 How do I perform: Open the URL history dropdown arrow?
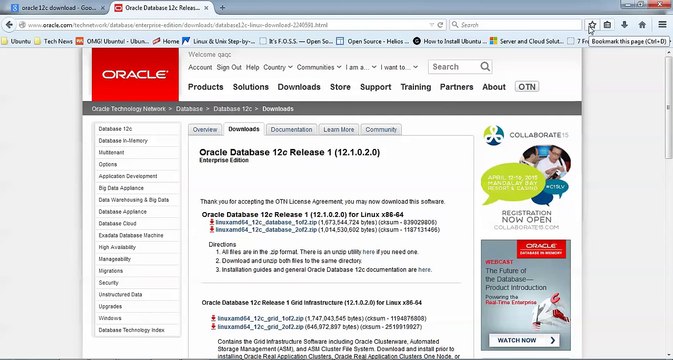(x=432, y=25)
